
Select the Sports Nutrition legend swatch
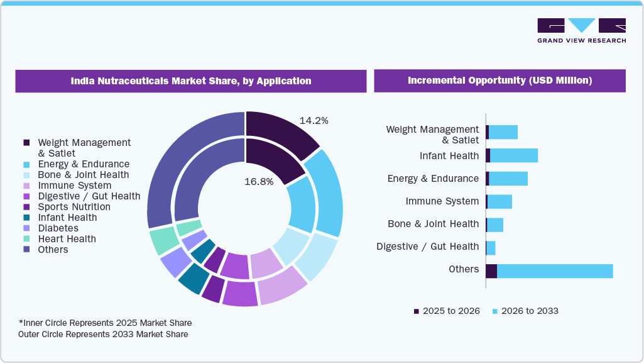(26, 206)
